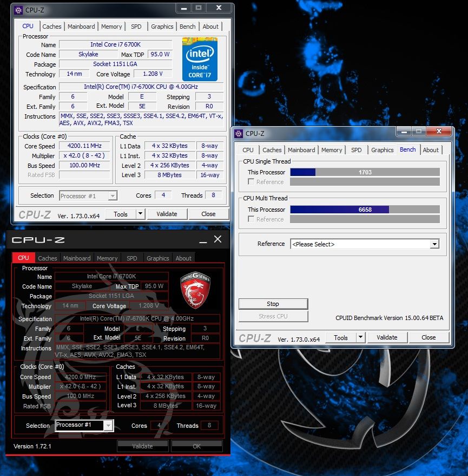Switch to SPD tab in MSI CPU-Z window
468x476 pixels.
(132, 258)
